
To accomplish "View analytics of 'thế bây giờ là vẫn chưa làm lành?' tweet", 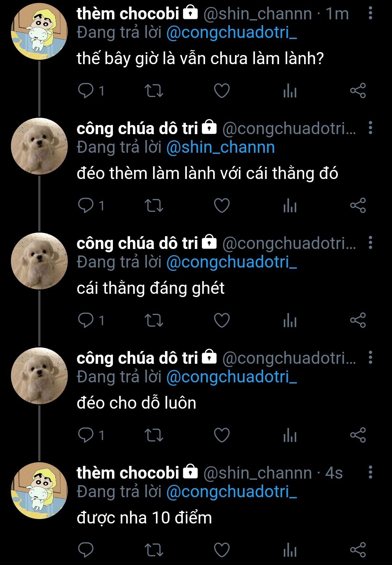I will 290,91.
